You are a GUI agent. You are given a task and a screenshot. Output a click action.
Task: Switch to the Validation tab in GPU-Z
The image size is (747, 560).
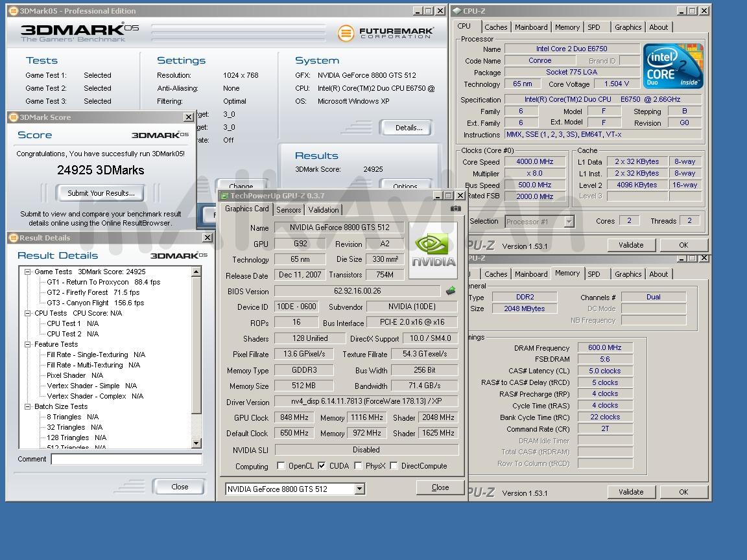click(324, 209)
